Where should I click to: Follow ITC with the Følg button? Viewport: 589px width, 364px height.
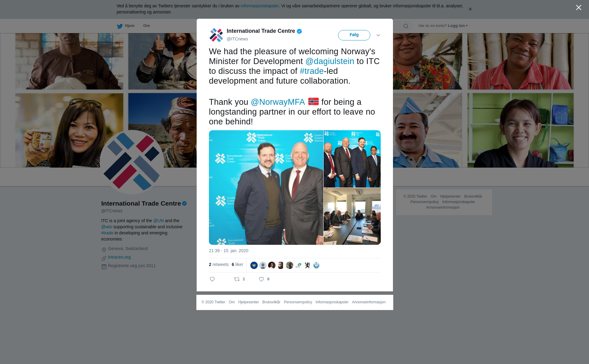pyautogui.click(x=354, y=35)
